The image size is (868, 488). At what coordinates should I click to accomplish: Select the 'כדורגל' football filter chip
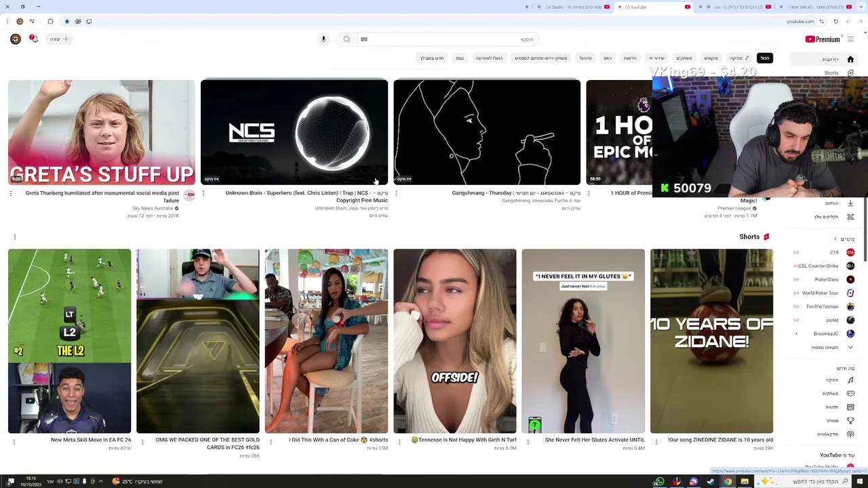[585, 58]
